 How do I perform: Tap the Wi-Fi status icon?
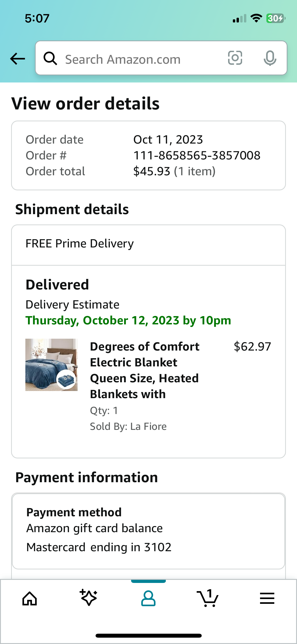click(256, 18)
